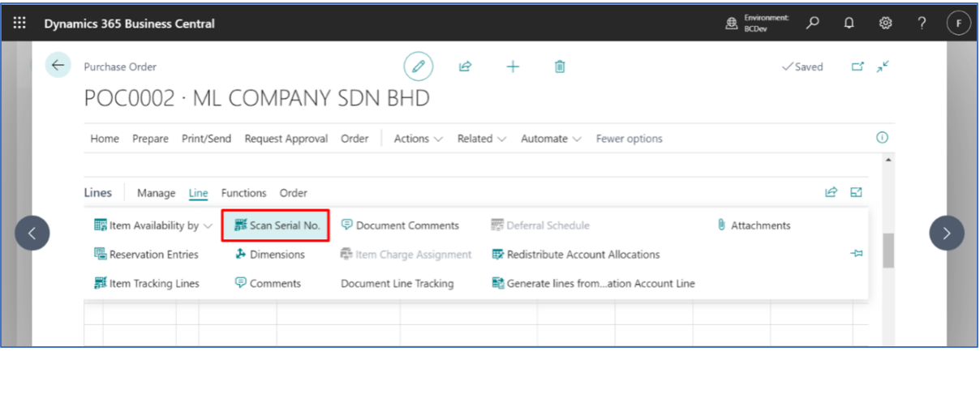Open the Home menu
980x403 pixels.
coord(105,139)
